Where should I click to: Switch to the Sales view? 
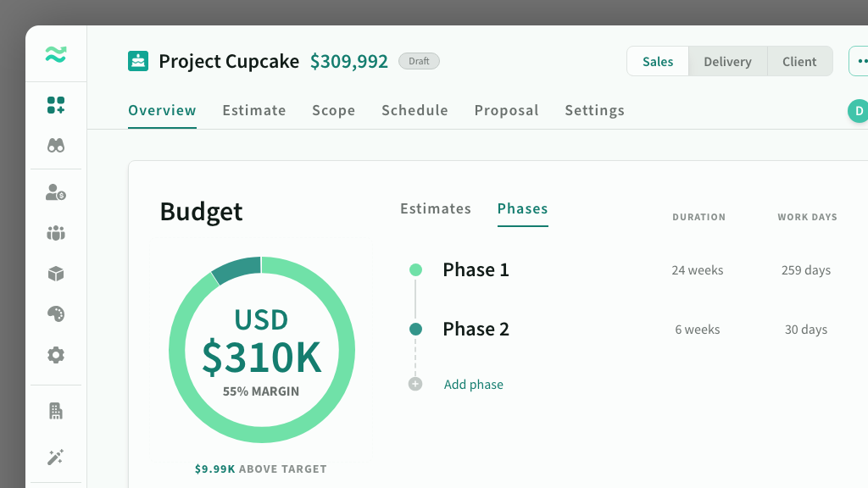click(x=658, y=62)
